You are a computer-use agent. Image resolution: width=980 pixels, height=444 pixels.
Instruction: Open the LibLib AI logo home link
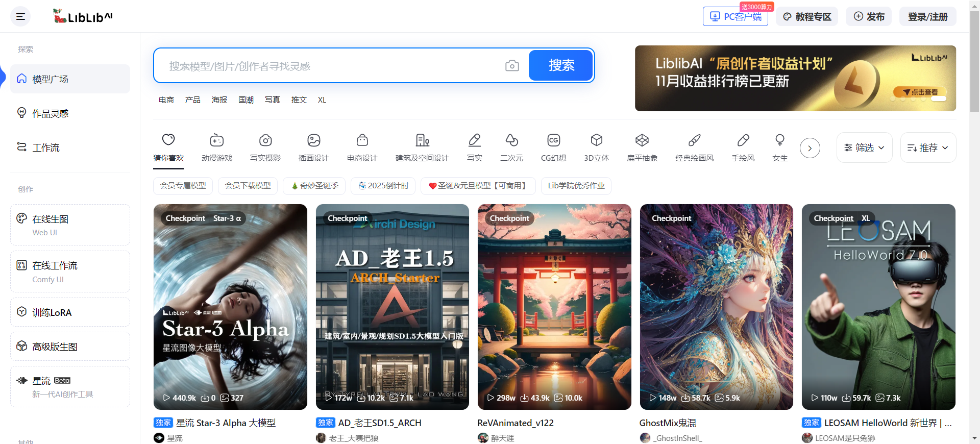coord(83,16)
